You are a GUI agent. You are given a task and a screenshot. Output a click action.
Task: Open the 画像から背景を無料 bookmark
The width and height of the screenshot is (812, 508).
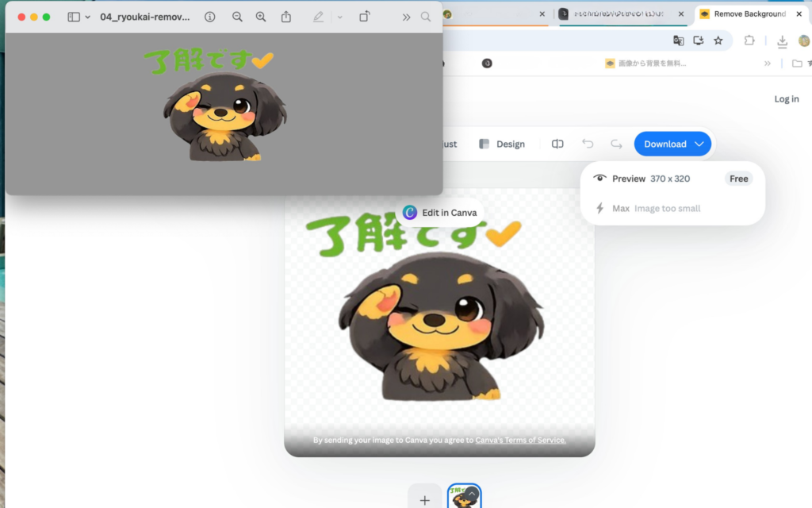click(645, 63)
